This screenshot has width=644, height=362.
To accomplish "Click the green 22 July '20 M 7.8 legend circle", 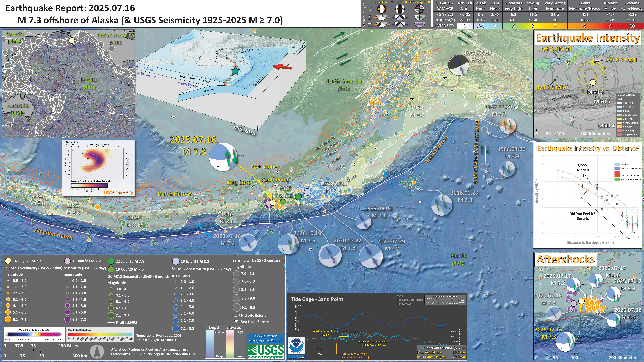I will tap(111, 261).
